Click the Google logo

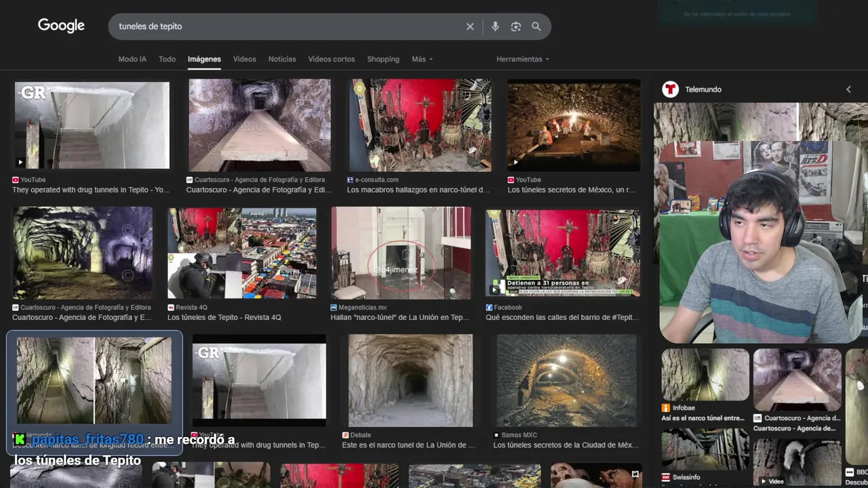coord(61,26)
